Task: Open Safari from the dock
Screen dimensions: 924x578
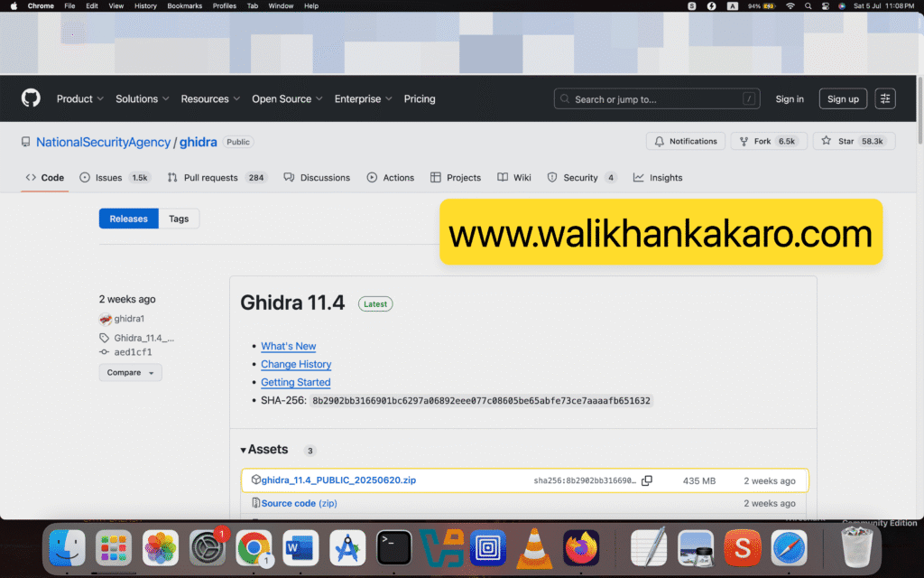Action: [789, 547]
